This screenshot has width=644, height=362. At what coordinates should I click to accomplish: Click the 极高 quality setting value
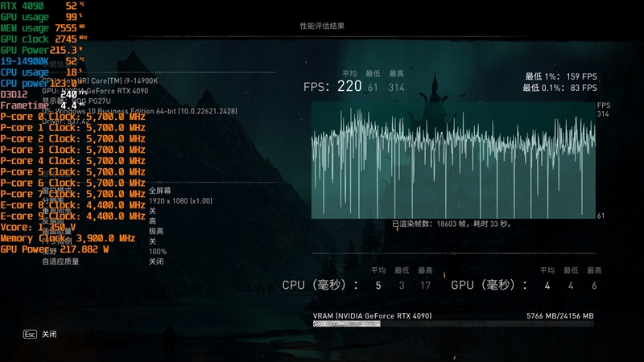pyautogui.click(x=156, y=231)
